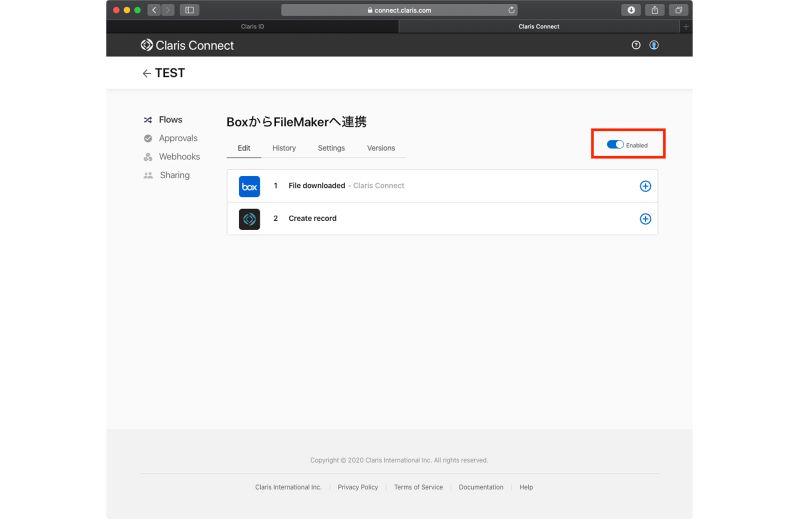Screen dimensions: 800x519
Task: Switch to the Edit tab
Action: pyautogui.click(x=244, y=148)
